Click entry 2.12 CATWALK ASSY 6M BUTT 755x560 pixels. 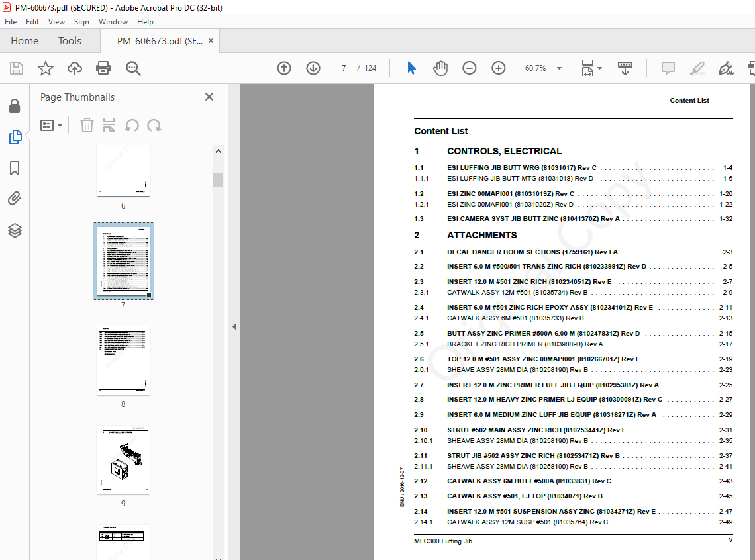pos(573,481)
